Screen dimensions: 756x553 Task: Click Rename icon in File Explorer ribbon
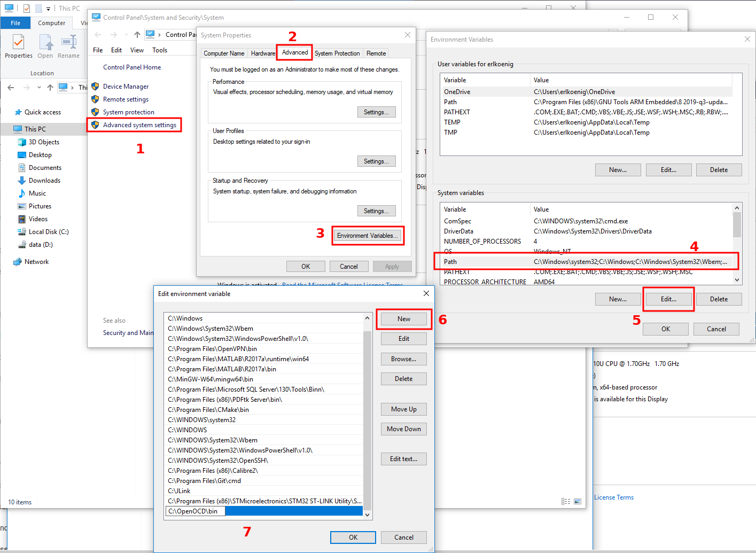69,42
